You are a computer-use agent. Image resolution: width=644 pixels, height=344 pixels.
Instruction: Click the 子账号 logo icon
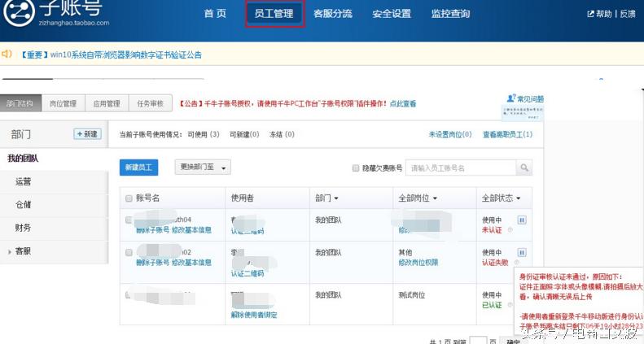[19, 12]
